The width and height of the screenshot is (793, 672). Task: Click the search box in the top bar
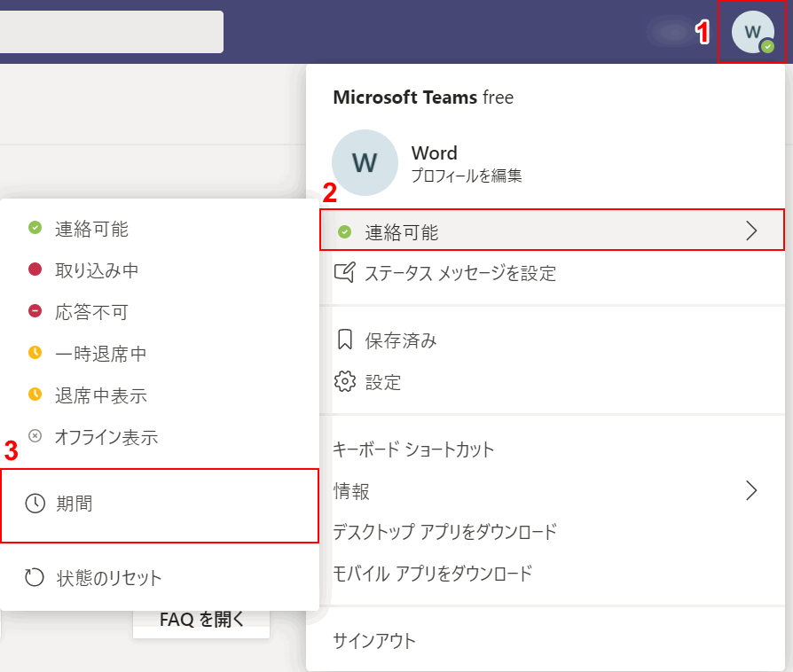coord(111,32)
